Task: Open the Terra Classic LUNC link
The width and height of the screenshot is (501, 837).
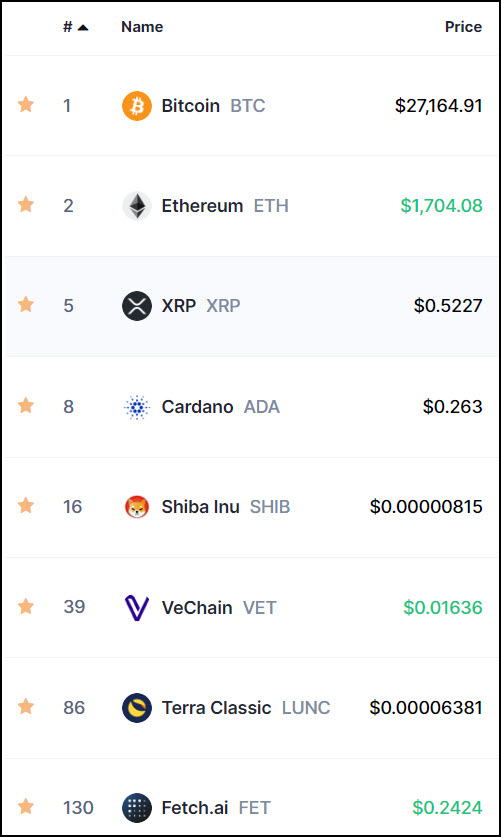Action: [x=246, y=708]
